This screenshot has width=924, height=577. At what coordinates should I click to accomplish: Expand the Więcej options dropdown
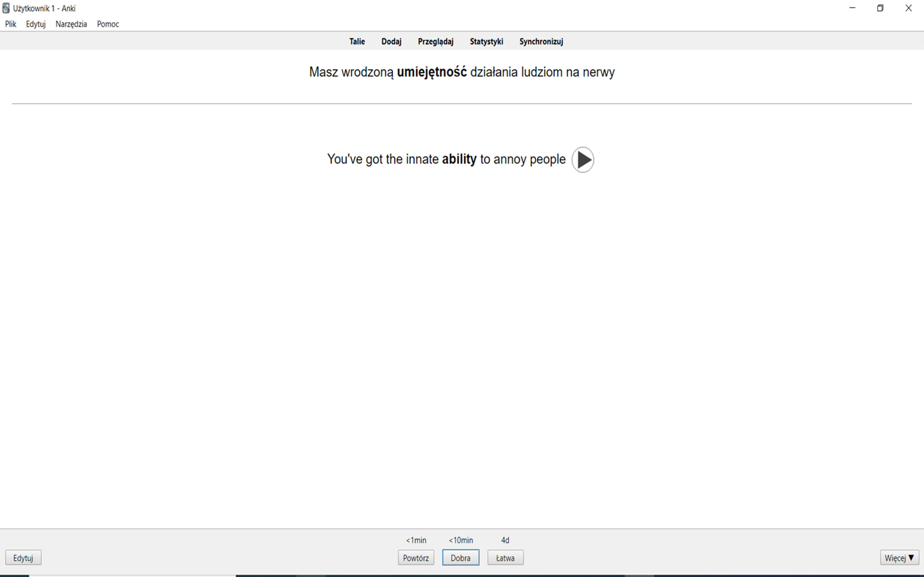[899, 558]
